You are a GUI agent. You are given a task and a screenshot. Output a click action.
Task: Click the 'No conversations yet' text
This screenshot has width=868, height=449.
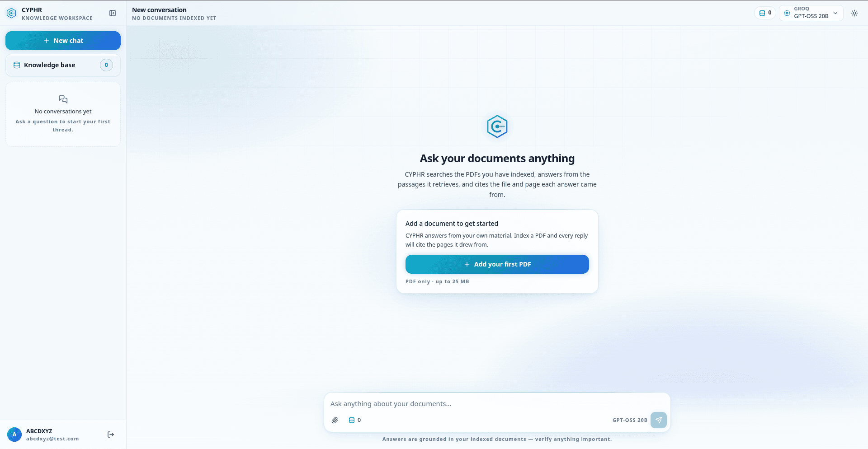(x=63, y=112)
